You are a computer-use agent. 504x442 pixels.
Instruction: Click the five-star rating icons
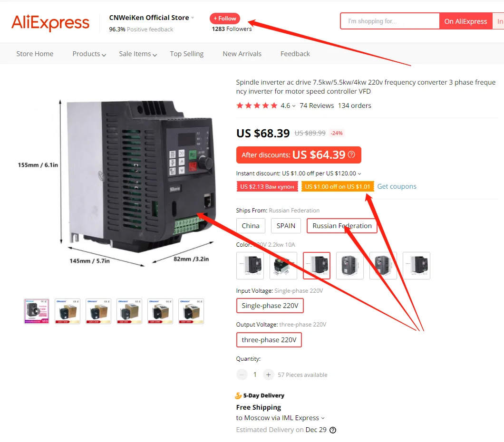(256, 106)
